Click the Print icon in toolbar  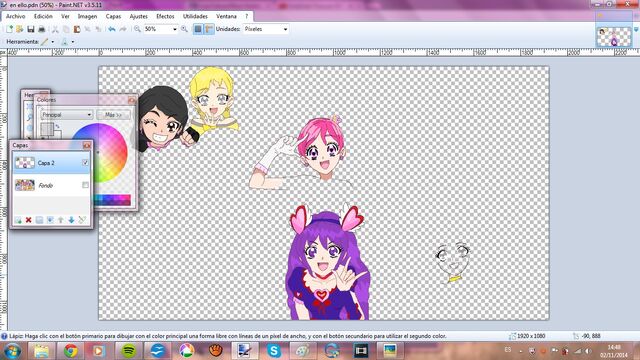pos(42,29)
